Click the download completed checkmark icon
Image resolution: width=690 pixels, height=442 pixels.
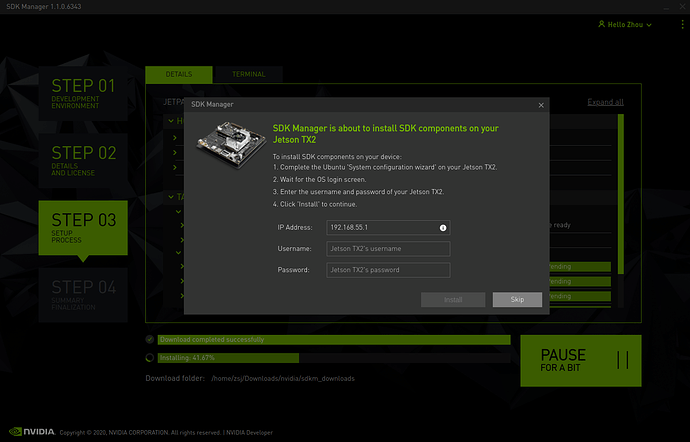tap(150, 339)
